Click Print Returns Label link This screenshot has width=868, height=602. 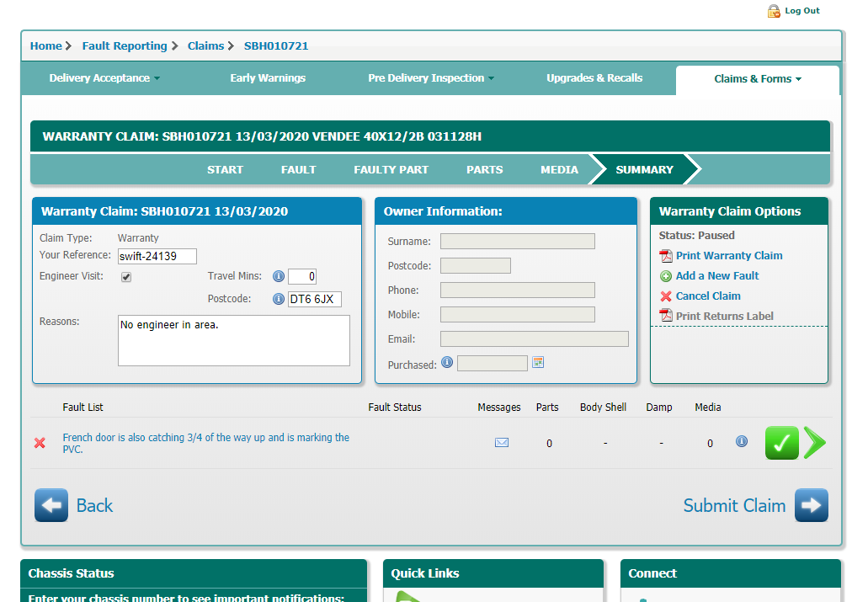(x=725, y=317)
